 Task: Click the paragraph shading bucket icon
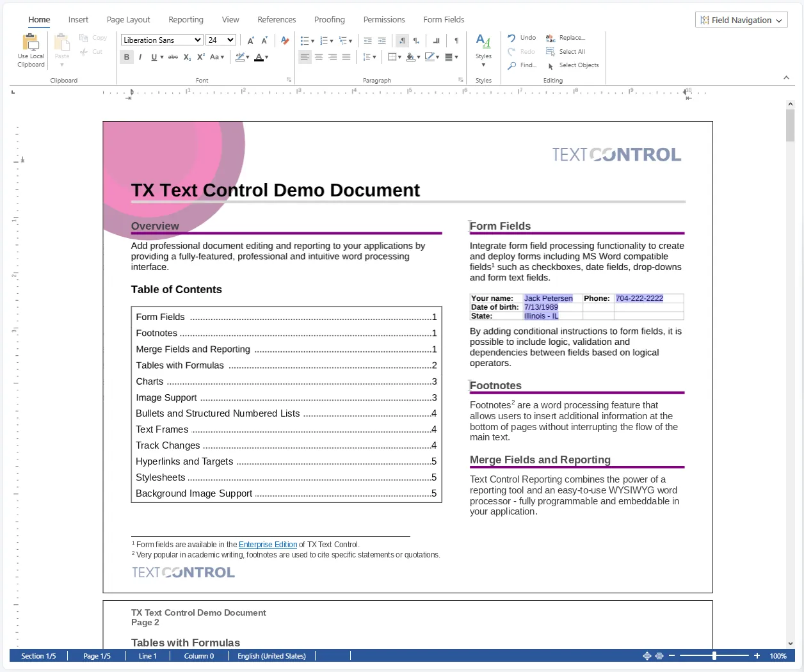(x=410, y=57)
